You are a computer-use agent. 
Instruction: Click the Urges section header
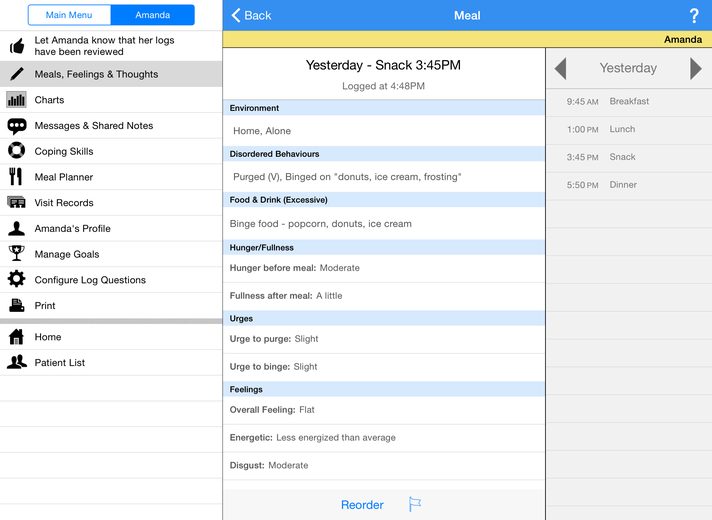click(x=384, y=318)
